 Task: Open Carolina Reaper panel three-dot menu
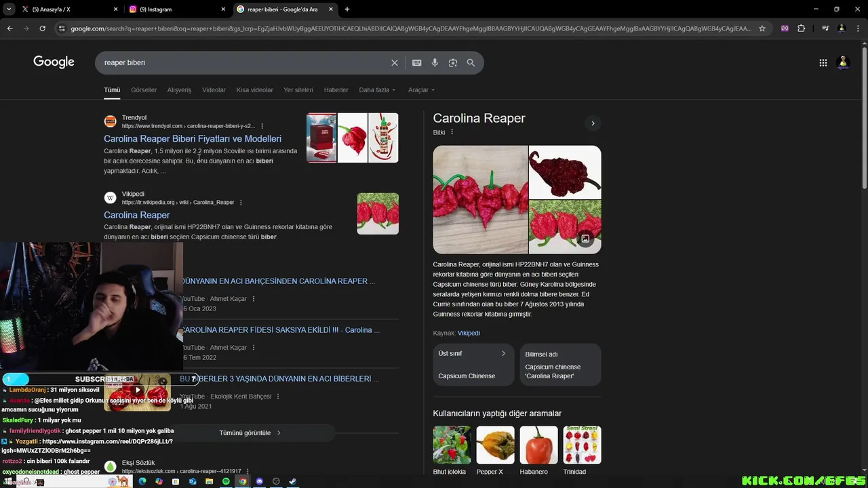pyautogui.click(x=452, y=132)
